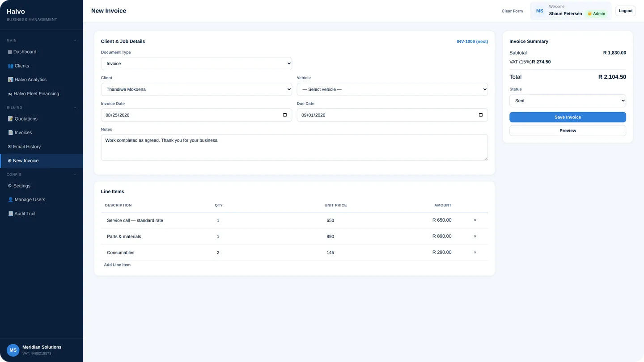This screenshot has width=644, height=362.
Task: Click the Clients people icon
Action: [10, 66]
